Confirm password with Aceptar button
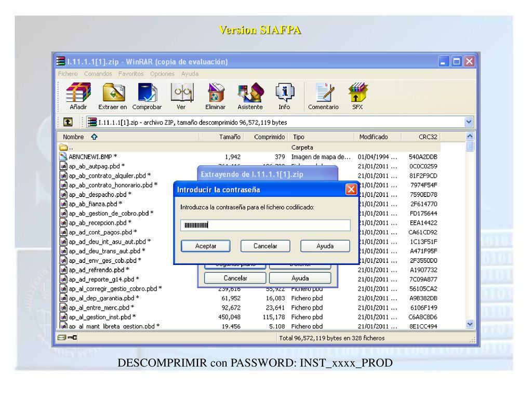 pyautogui.click(x=206, y=246)
